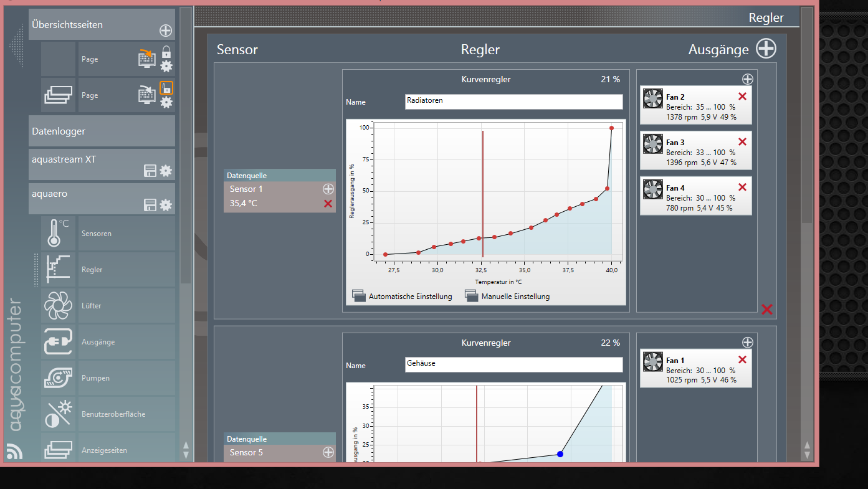Image resolution: width=868 pixels, height=489 pixels.
Task: Click the Manuelle Einstellung button
Action: click(507, 297)
